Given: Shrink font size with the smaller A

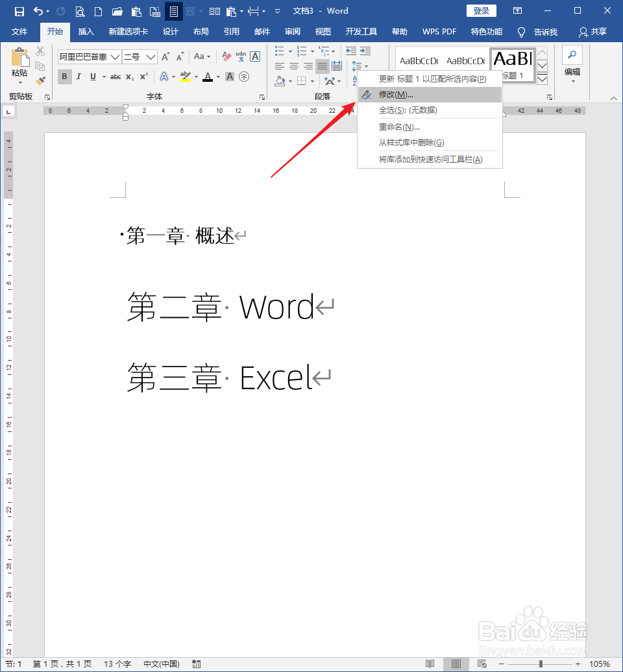Looking at the screenshot, I should point(180,56).
